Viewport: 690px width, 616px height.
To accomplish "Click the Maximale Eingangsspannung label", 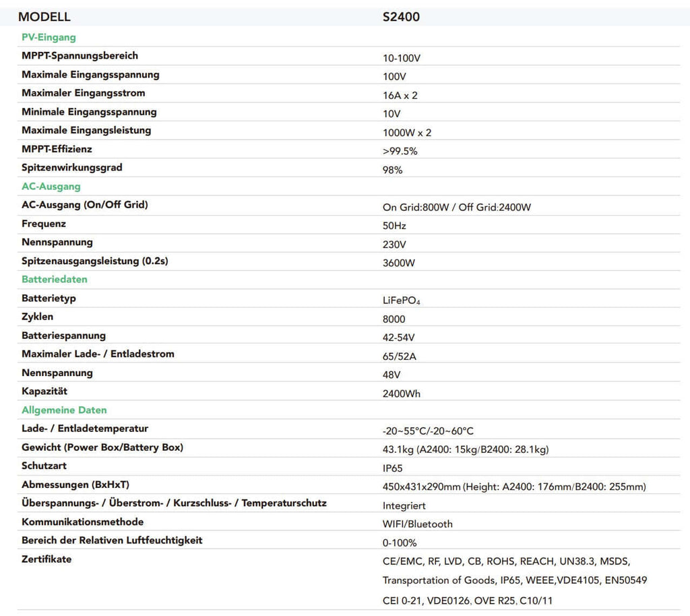I will coord(90,75).
